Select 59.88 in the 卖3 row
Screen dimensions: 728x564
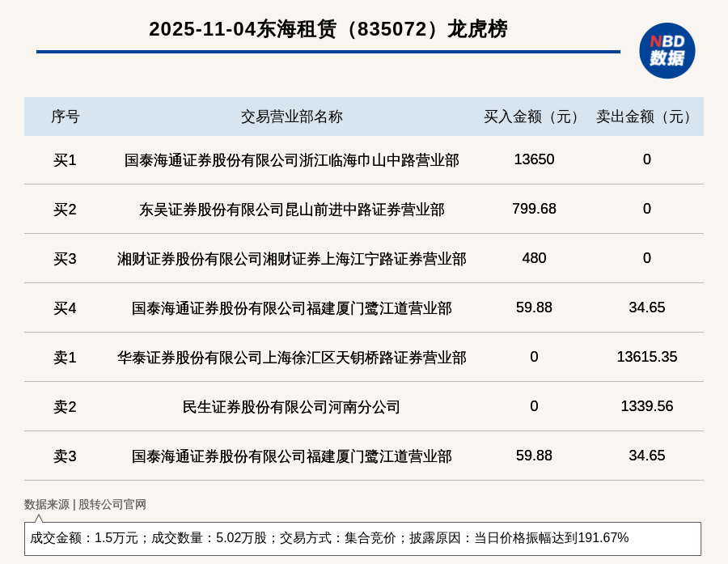534,456
